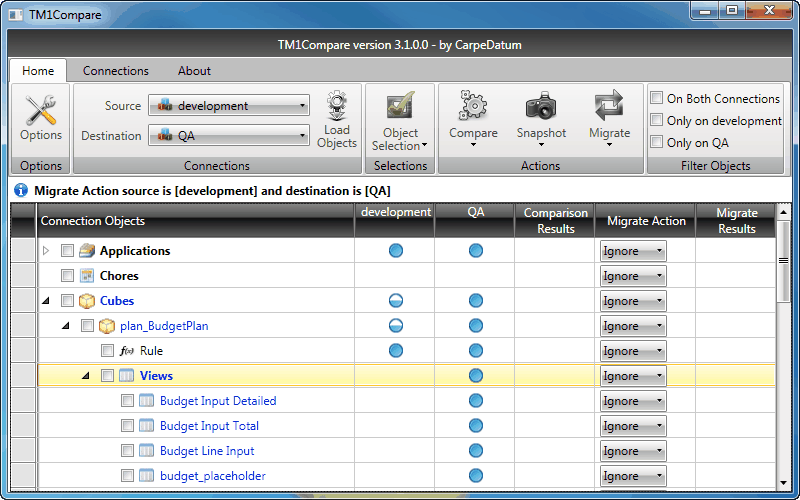Image resolution: width=800 pixels, height=500 pixels.
Task: Click the Load Objects icon
Action: coord(337,106)
